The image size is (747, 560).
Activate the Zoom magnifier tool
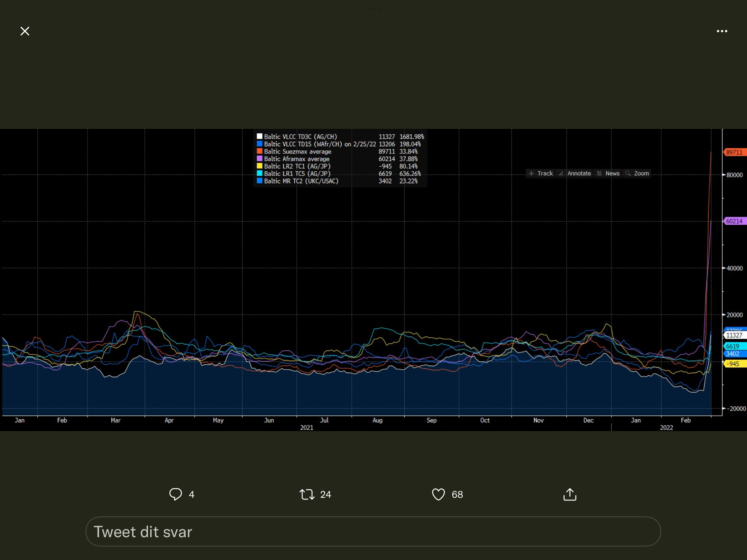[637, 173]
